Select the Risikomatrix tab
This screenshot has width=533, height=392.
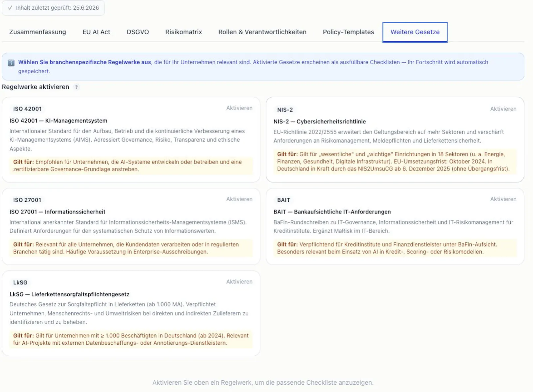(x=184, y=32)
